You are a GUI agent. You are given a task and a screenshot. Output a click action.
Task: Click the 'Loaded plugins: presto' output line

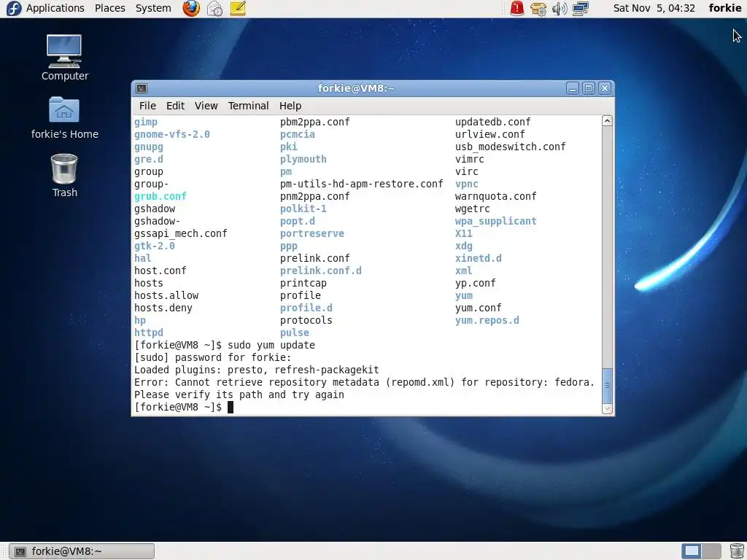point(256,370)
